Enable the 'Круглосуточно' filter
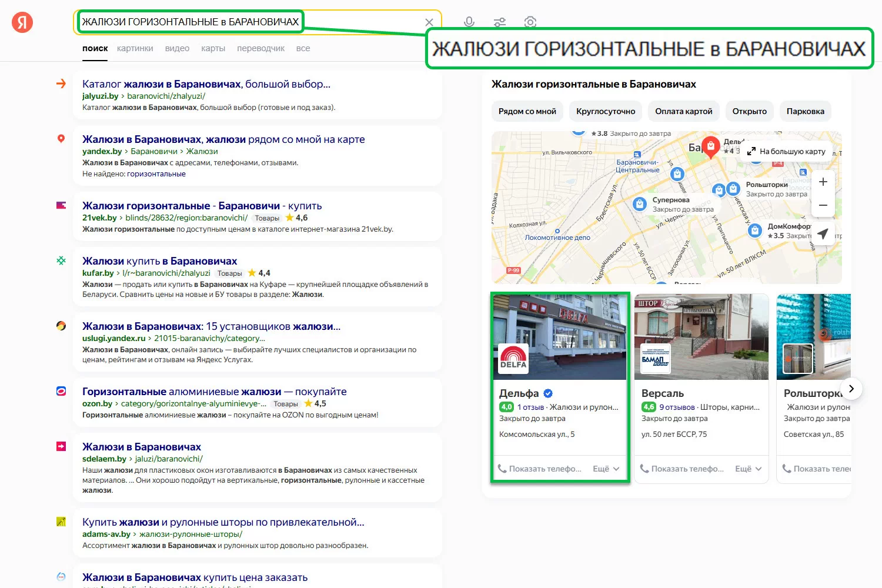882x588 pixels. (606, 111)
